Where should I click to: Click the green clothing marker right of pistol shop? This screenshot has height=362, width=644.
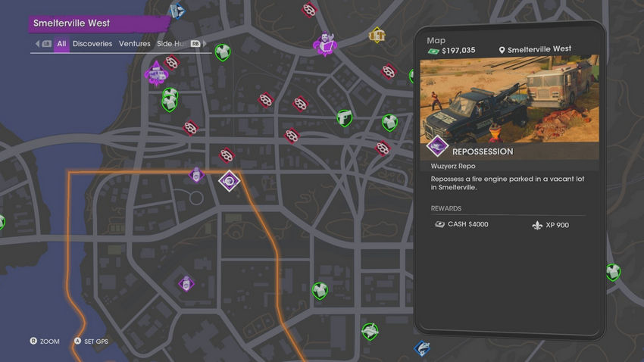coord(389,123)
